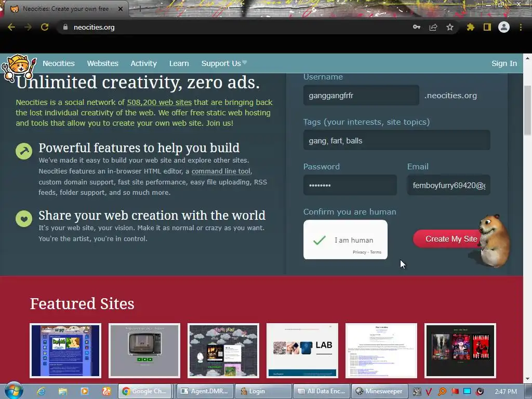532x399 pixels.
Task: Open the Chrome three-dot menu
Action: tap(521, 27)
